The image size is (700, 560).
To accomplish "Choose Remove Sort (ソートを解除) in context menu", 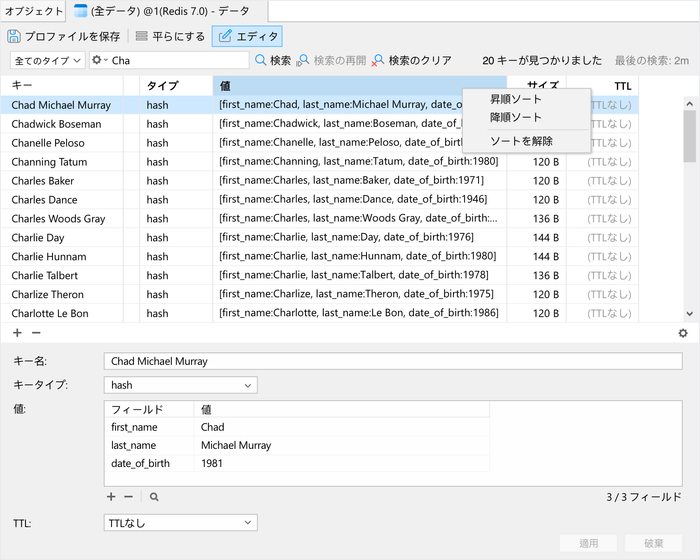I will coord(521,141).
